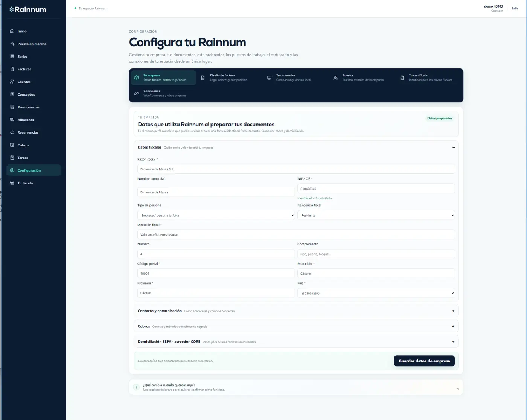Click the Conceptos icon in sidebar
This screenshot has width=527, height=420.
click(x=12, y=94)
